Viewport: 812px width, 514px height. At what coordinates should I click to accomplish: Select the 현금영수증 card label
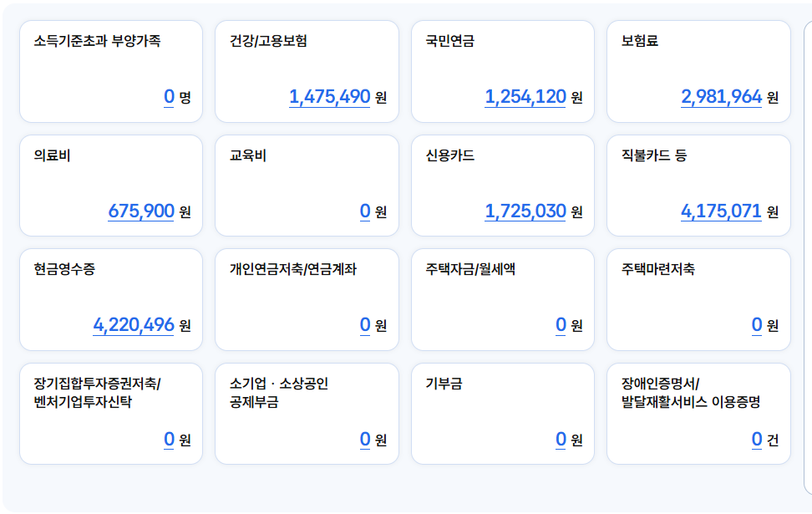point(64,269)
